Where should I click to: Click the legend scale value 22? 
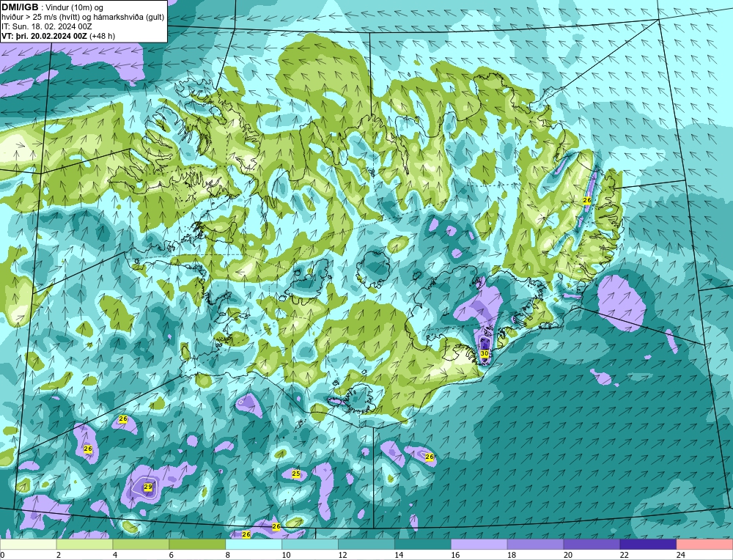(x=624, y=555)
